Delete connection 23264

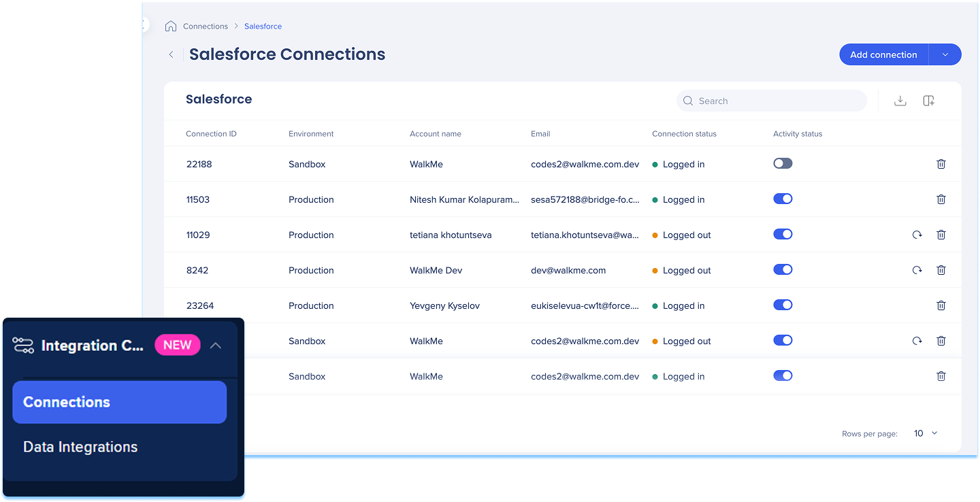(x=941, y=305)
